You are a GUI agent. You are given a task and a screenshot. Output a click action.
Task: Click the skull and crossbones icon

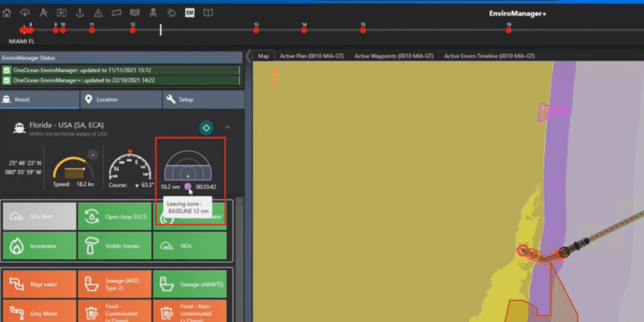coord(153,13)
